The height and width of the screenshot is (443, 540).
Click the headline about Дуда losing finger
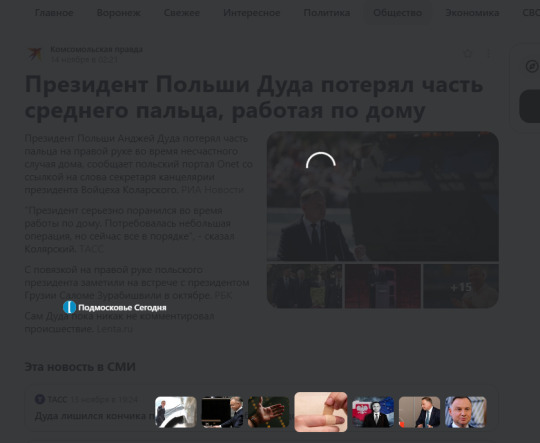(x=254, y=97)
